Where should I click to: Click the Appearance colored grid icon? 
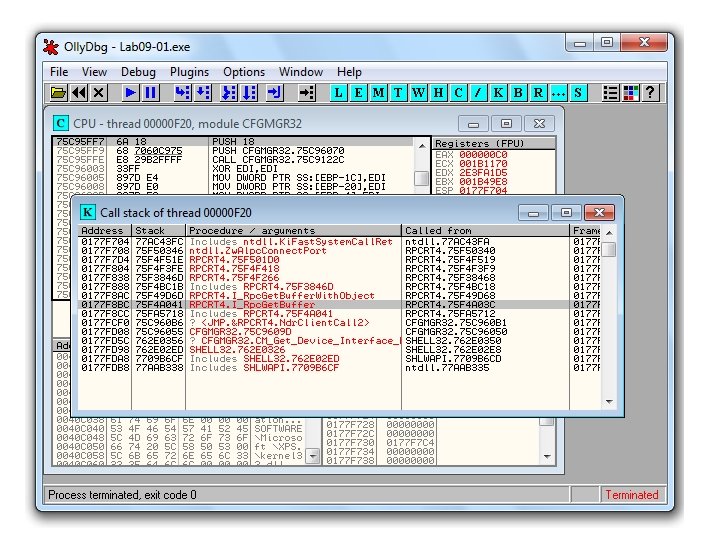(x=630, y=93)
